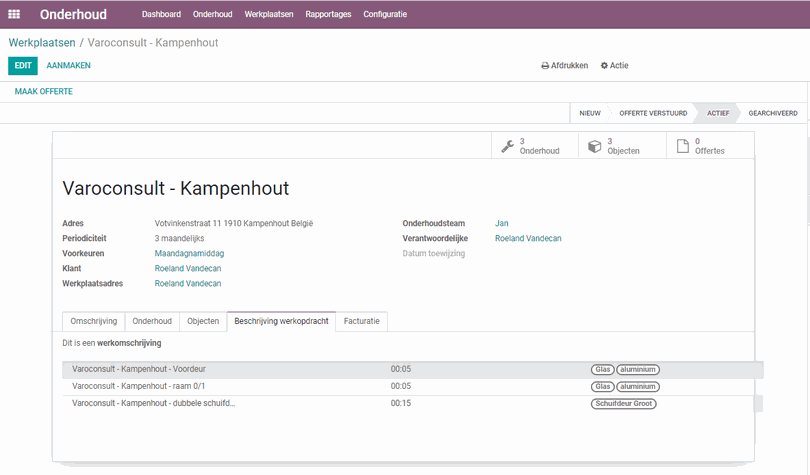
Task: Click the 00:05 duration in raam 0/1 row
Action: tap(401, 386)
